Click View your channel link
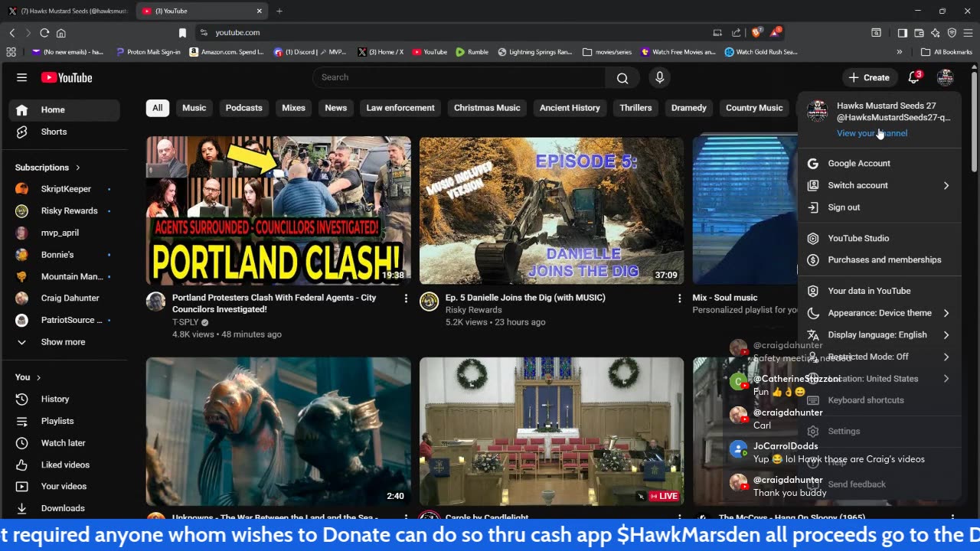 tap(872, 133)
